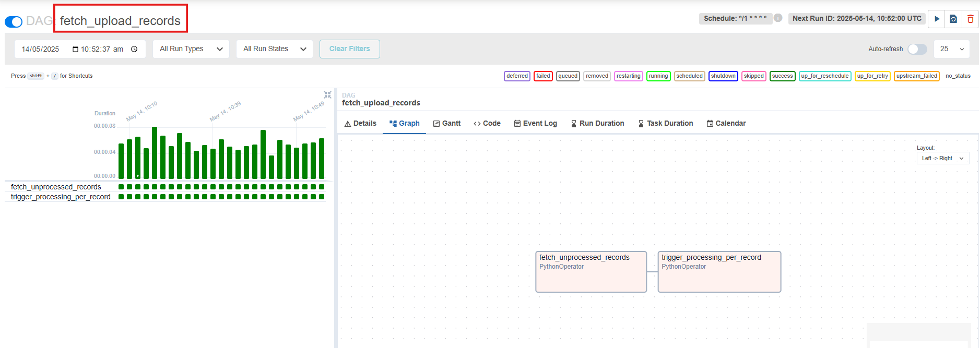The width and height of the screenshot is (980, 348).
Task: Open the Event Log tab
Action: pyautogui.click(x=535, y=124)
